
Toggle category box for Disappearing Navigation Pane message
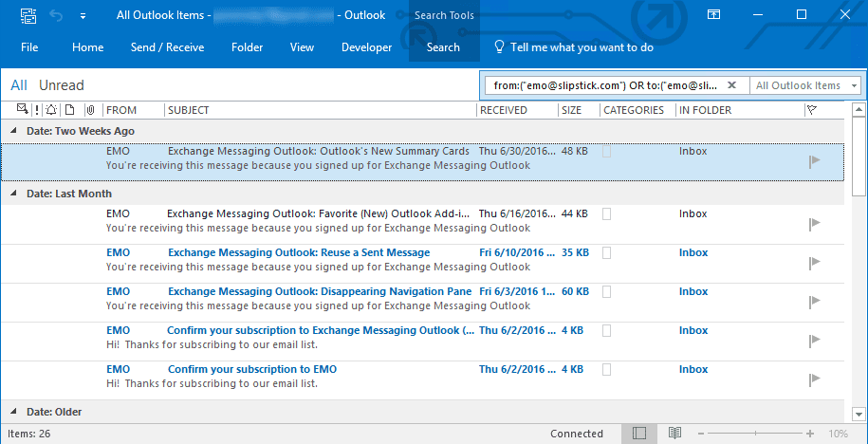point(607,292)
